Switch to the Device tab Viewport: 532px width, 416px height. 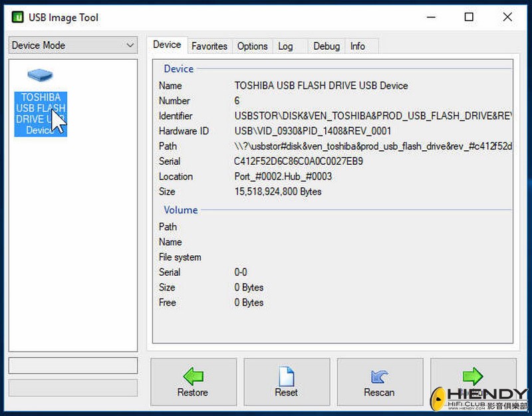coord(167,45)
